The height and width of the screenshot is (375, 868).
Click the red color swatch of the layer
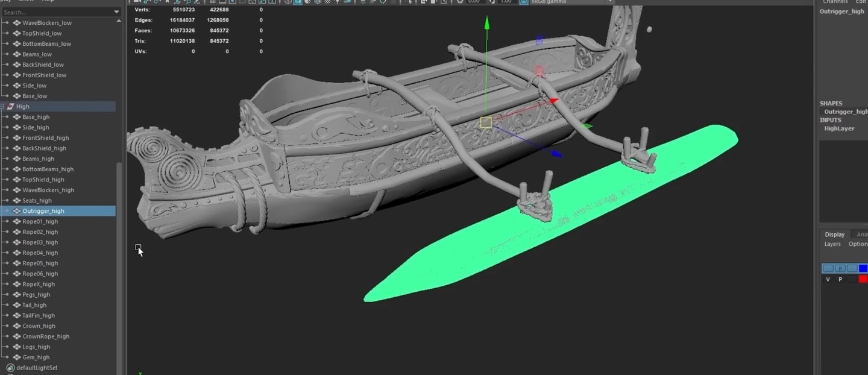tap(863, 279)
